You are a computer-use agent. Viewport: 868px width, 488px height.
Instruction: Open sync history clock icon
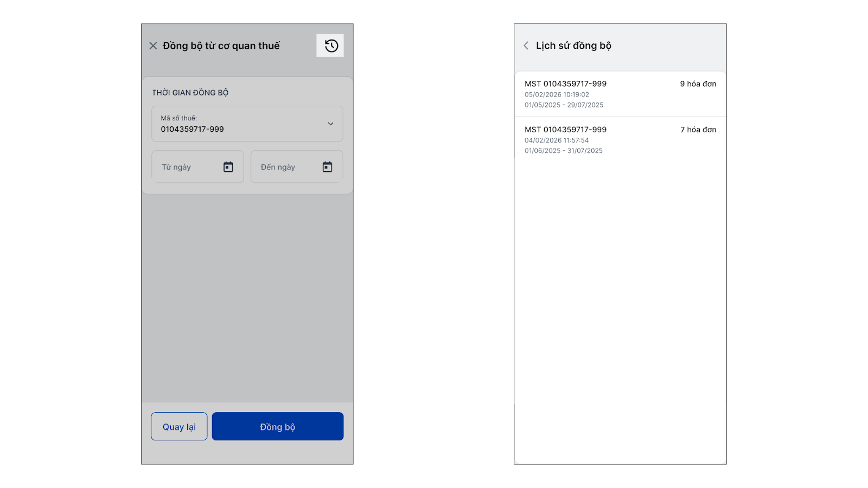click(x=331, y=46)
